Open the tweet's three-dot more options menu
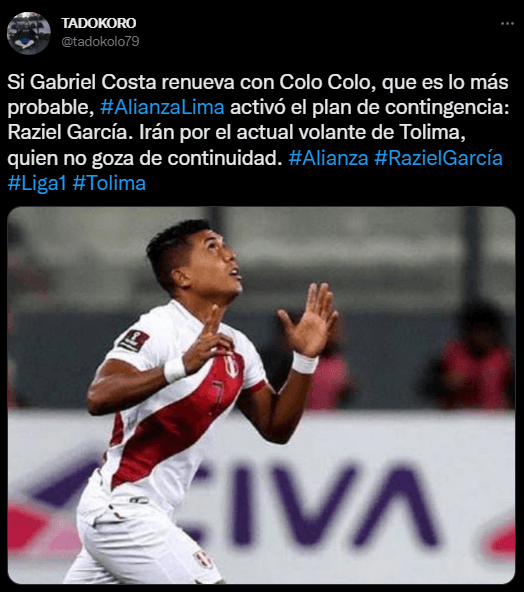Screen dimensions: 524x592 (x=507, y=23)
